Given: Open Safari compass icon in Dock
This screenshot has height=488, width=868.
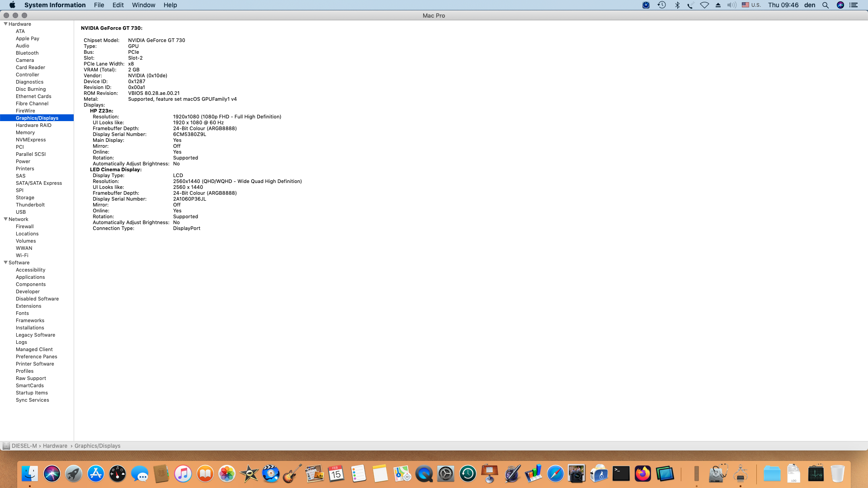Looking at the screenshot, I should (x=555, y=474).
